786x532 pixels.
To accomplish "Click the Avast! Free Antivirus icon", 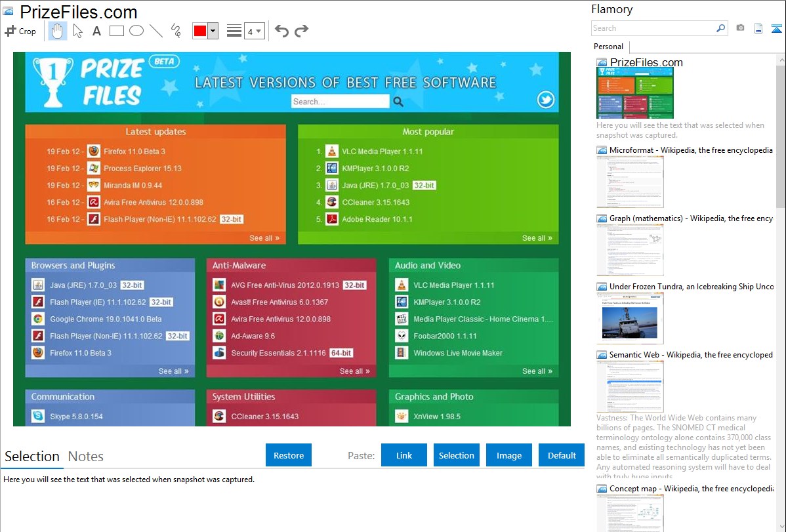I will point(219,302).
